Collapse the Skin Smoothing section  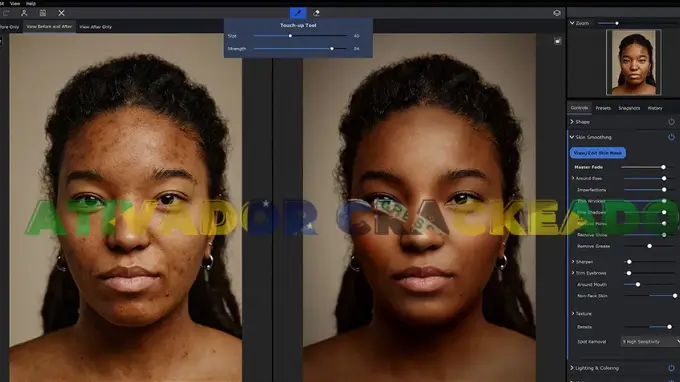click(x=572, y=137)
